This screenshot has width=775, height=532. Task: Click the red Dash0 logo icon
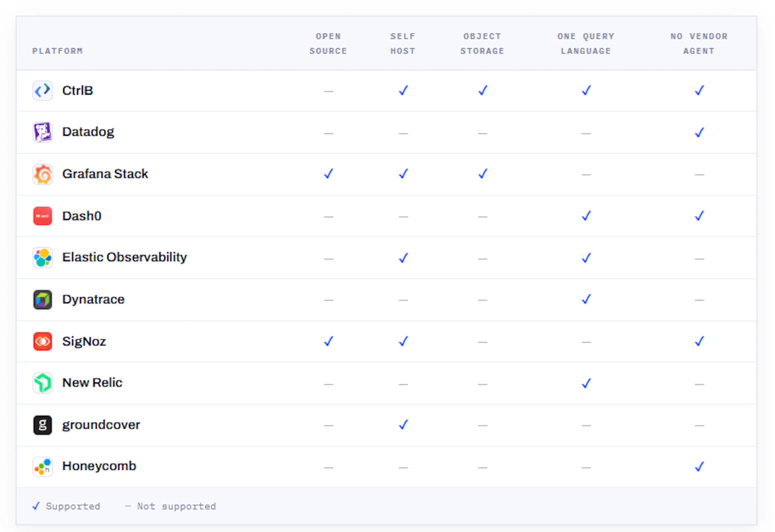point(42,216)
